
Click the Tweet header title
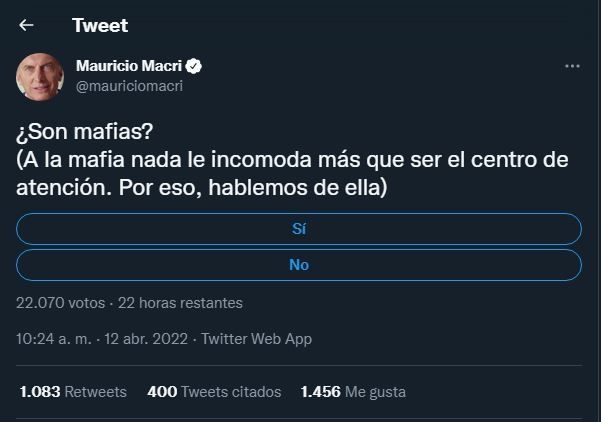pos(100,25)
